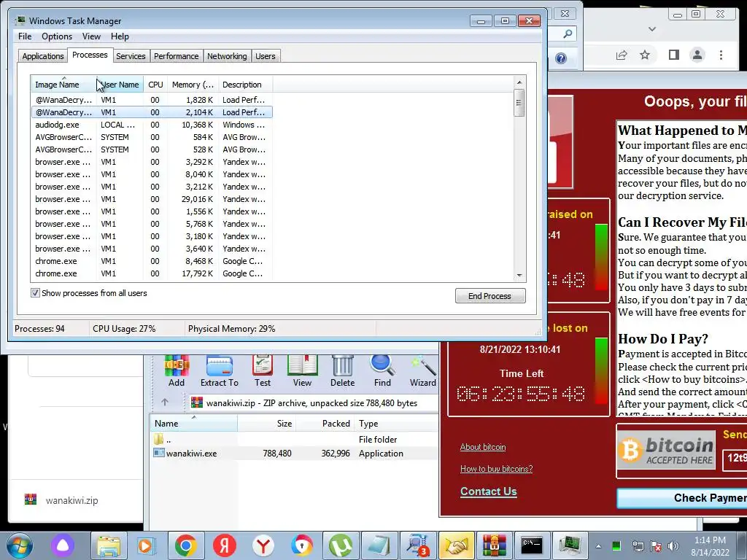Select the audiodg.exe process row
This screenshot has height=560, width=747.
(152, 125)
